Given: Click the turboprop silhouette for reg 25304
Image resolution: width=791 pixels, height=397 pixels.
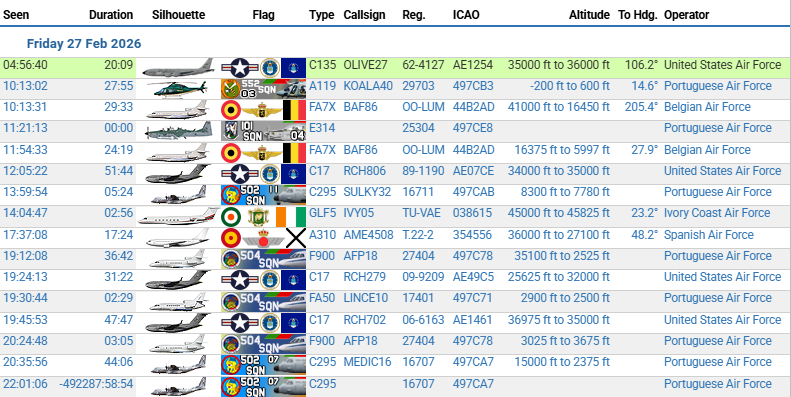Looking at the screenshot, I should [x=178, y=131].
